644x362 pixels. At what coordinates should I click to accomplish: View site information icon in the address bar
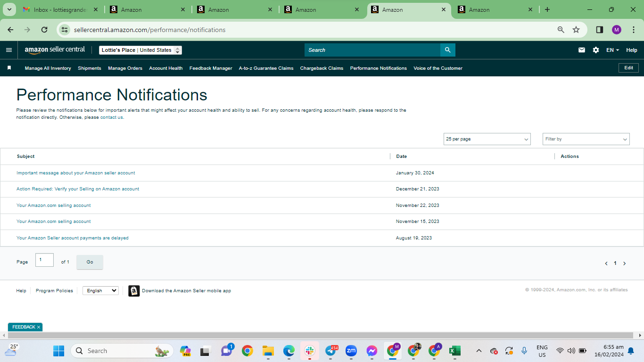(x=65, y=30)
